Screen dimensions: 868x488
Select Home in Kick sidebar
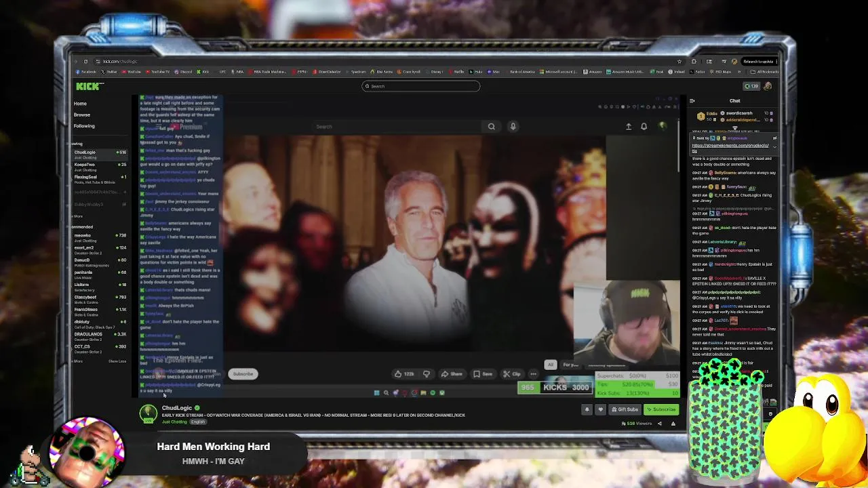coord(80,104)
